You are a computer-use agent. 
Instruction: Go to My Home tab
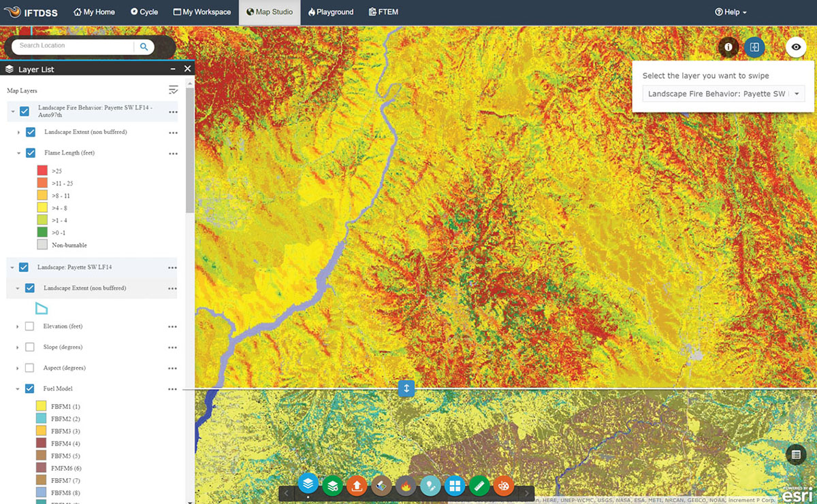tap(94, 12)
